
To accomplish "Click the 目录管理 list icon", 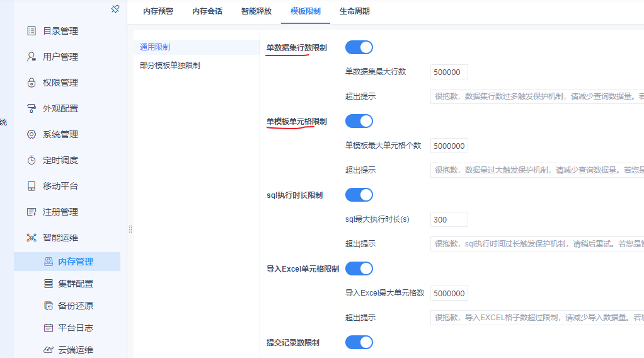I will pyautogui.click(x=32, y=31).
